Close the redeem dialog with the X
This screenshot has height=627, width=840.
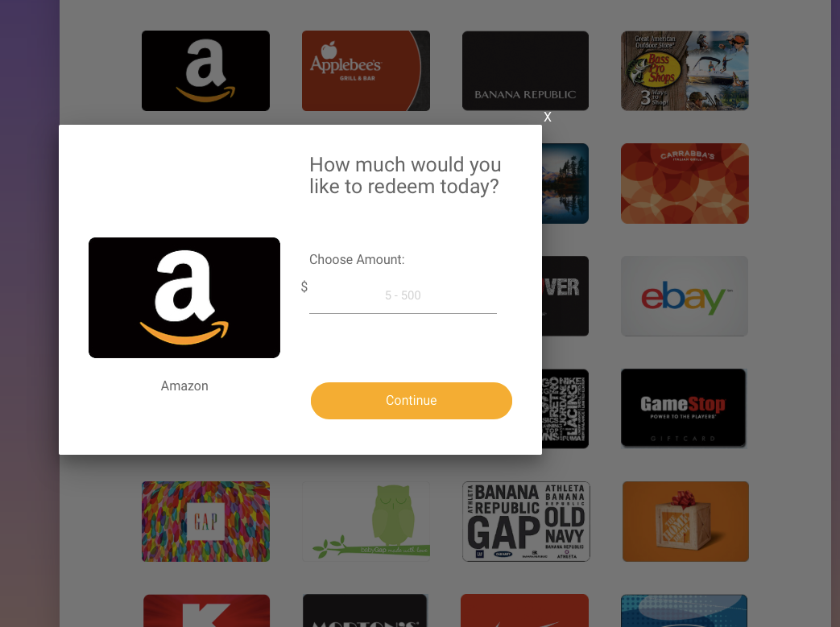click(x=547, y=117)
